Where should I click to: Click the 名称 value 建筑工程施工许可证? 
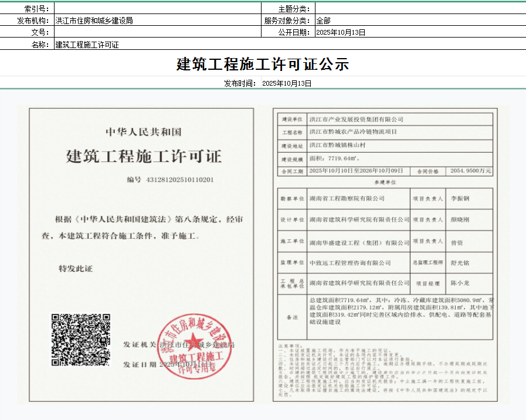87,45
